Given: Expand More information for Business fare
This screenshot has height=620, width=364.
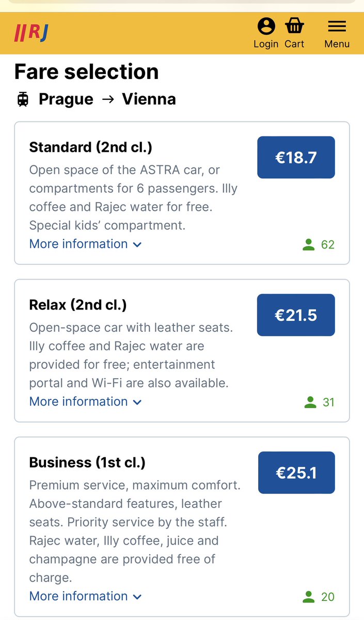Looking at the screenshot, I should pos(85,596).
